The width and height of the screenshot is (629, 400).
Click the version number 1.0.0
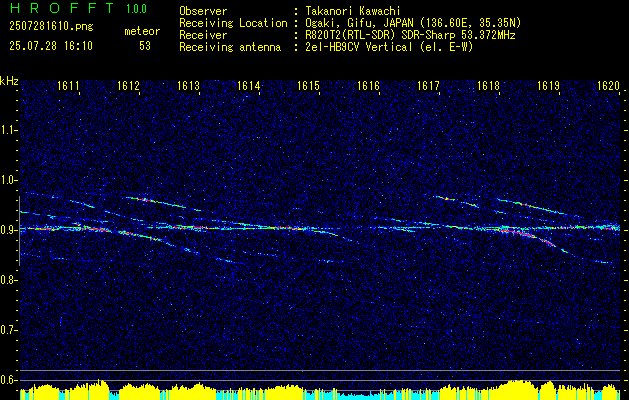[136, 9]
